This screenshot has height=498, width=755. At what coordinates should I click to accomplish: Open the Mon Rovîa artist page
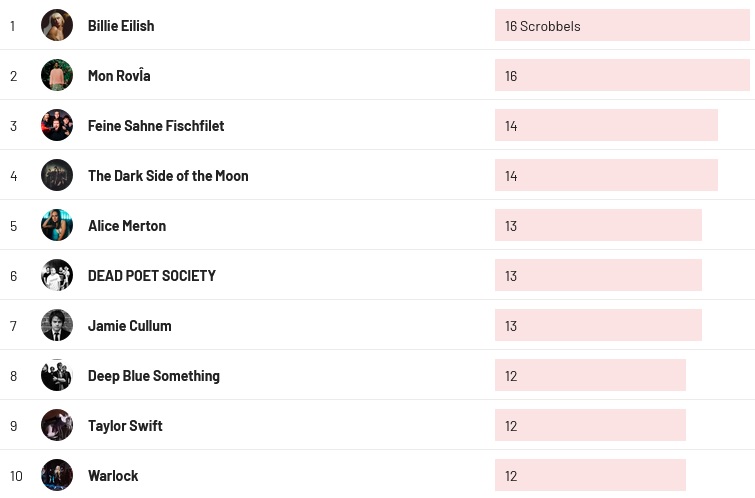pyautogui.click(x=119, y=76)
